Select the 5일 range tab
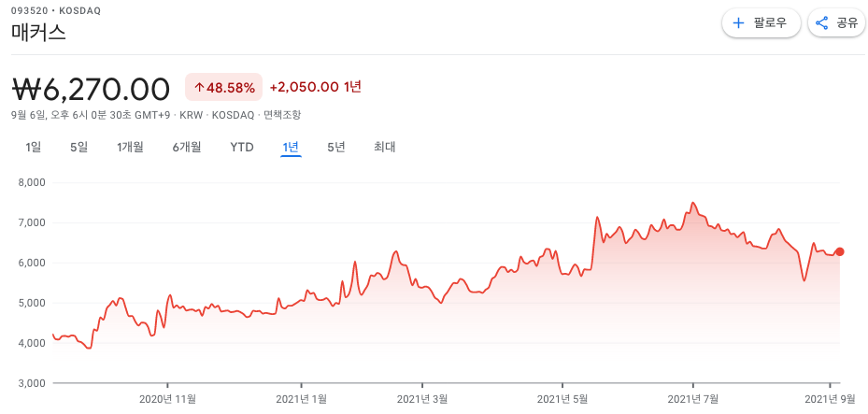Screen dimensions: 868x414 click(79, 148)
